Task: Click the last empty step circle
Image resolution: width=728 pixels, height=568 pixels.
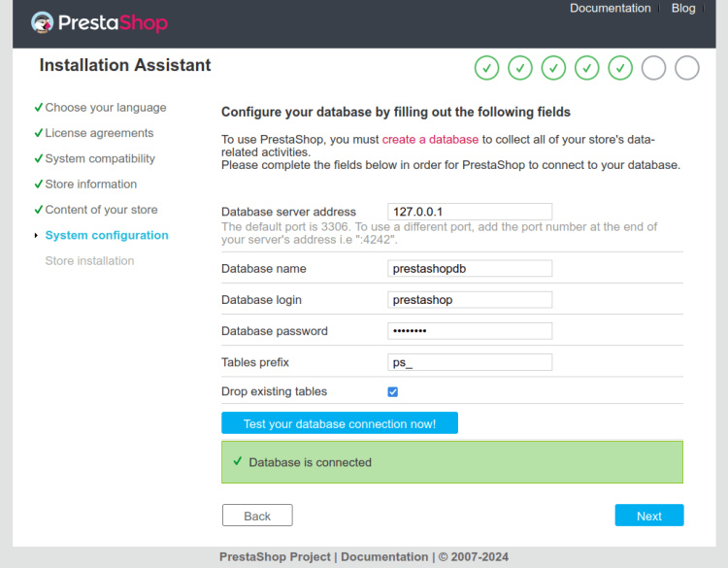Action: [x=686, y=68]
